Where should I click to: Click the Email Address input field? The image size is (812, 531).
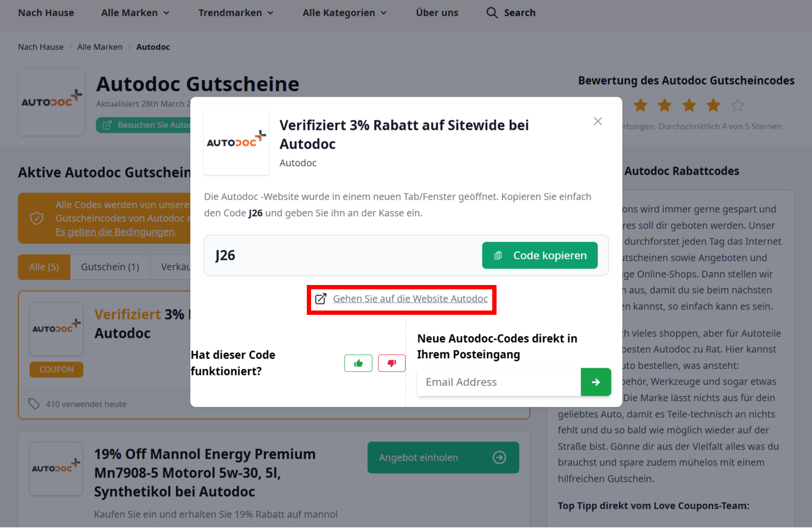[499, 382]
